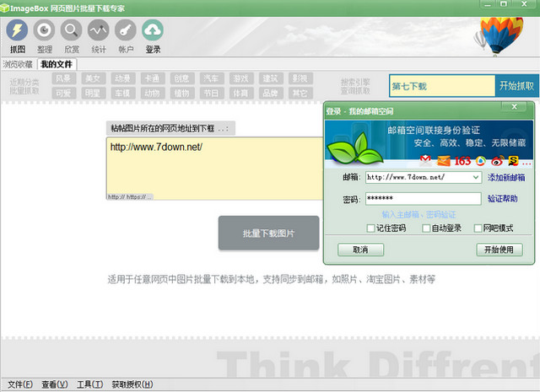This screenshot has height=392, width=540.
Task: Select the 可爱 category tag
Action: 64,93
